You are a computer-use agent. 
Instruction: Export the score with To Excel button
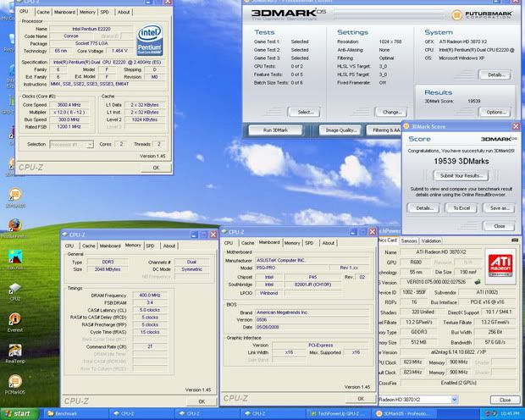(x=461, y=208)
